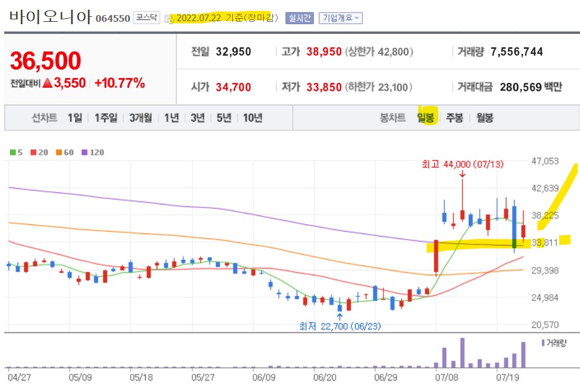Select the 1주일 line chart tab
This screenshot has width=580, height=392.
click(106, 118)
